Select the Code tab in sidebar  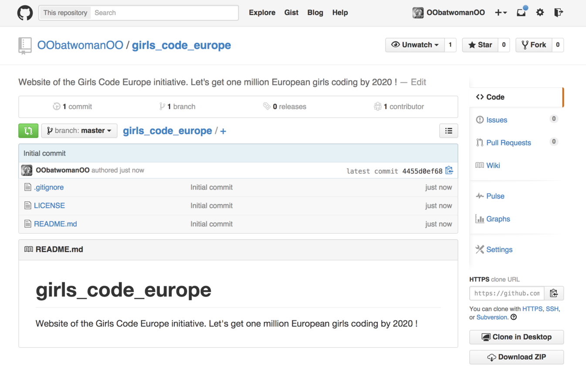[516, 97]
